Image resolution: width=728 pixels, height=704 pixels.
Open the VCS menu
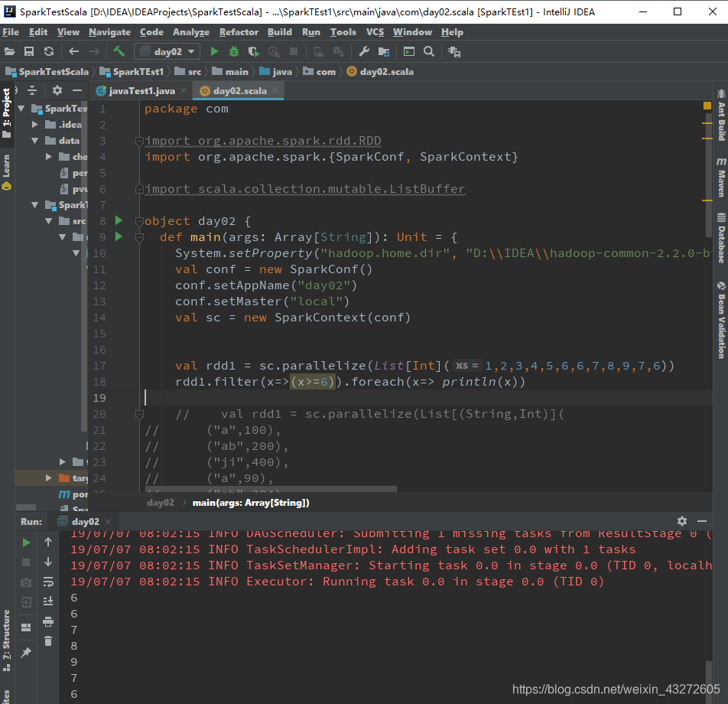[x=375, y=32]
